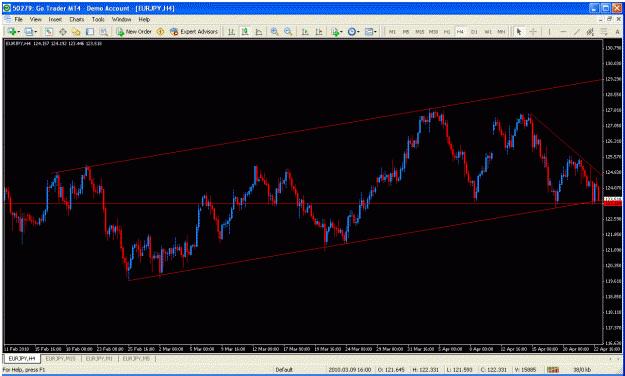Select the W1 timeframe button
The height and width of the screenshot is (376, 625).
click(488, 32)
